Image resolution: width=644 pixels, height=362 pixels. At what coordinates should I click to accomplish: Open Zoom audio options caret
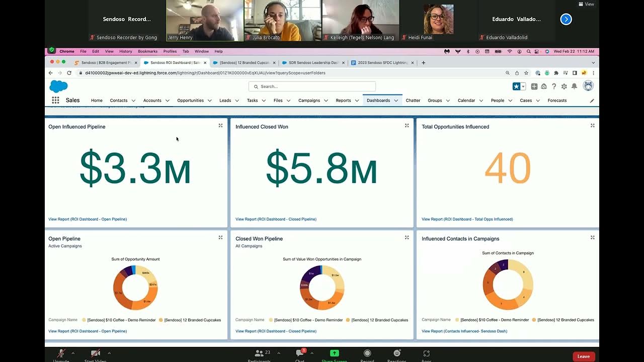pos(73,353)
